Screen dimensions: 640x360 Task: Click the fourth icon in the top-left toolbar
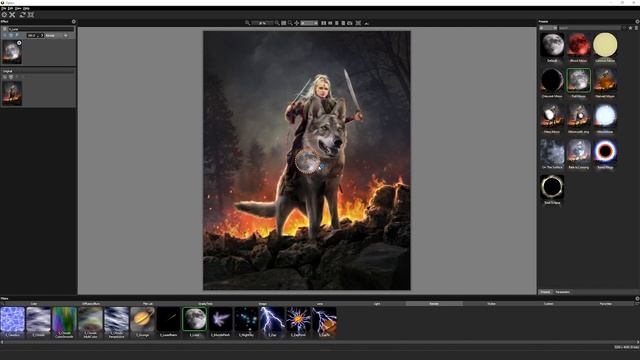(31, 15)
